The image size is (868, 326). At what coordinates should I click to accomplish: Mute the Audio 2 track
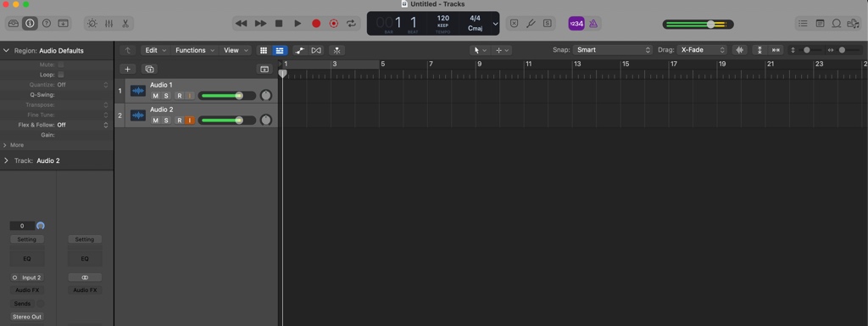[x=156, y=121]
